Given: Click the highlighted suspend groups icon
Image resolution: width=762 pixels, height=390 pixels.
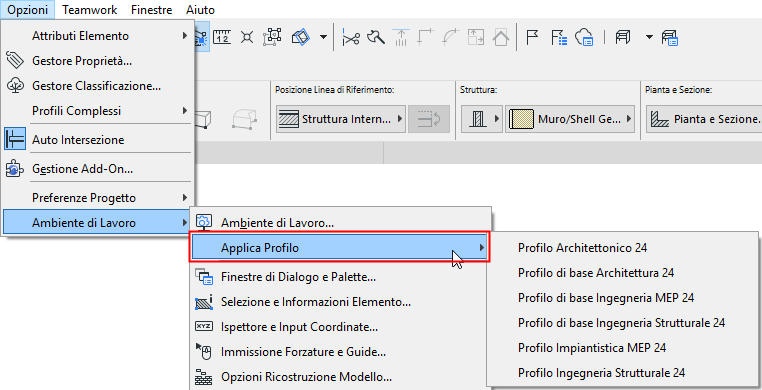Looking at the screenshot, I should [202, 37].
